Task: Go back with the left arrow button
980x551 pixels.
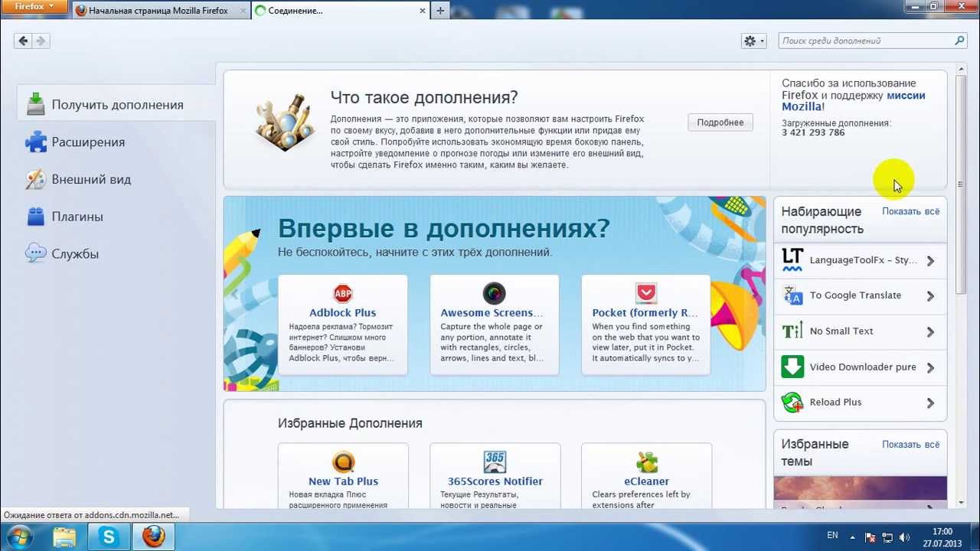Action: 23,41
